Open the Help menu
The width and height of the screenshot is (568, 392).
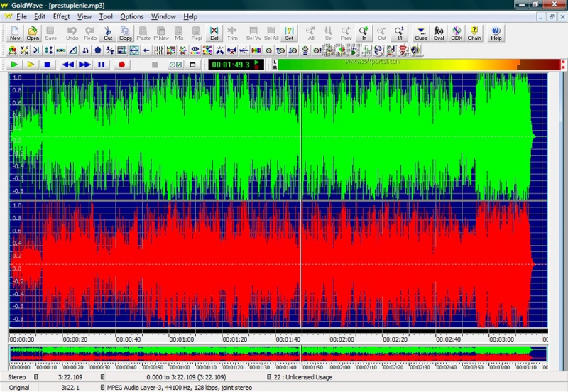click(x=190, y=16)
